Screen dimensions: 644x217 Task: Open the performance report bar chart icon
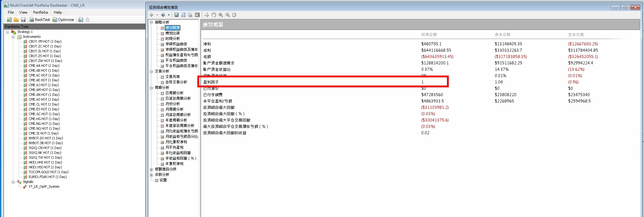pos(81,20)
